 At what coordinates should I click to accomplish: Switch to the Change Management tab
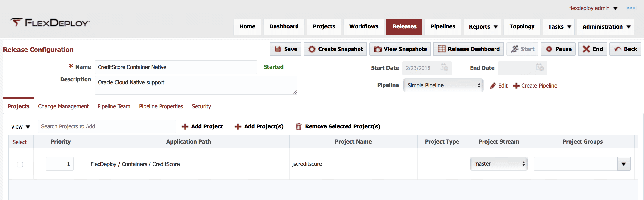pos(63,107)
